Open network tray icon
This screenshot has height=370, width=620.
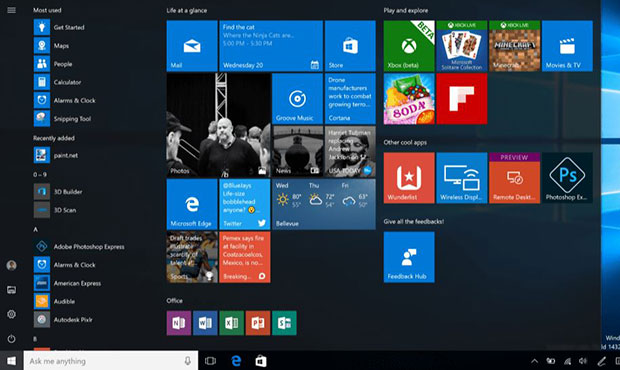pos(567,361)
